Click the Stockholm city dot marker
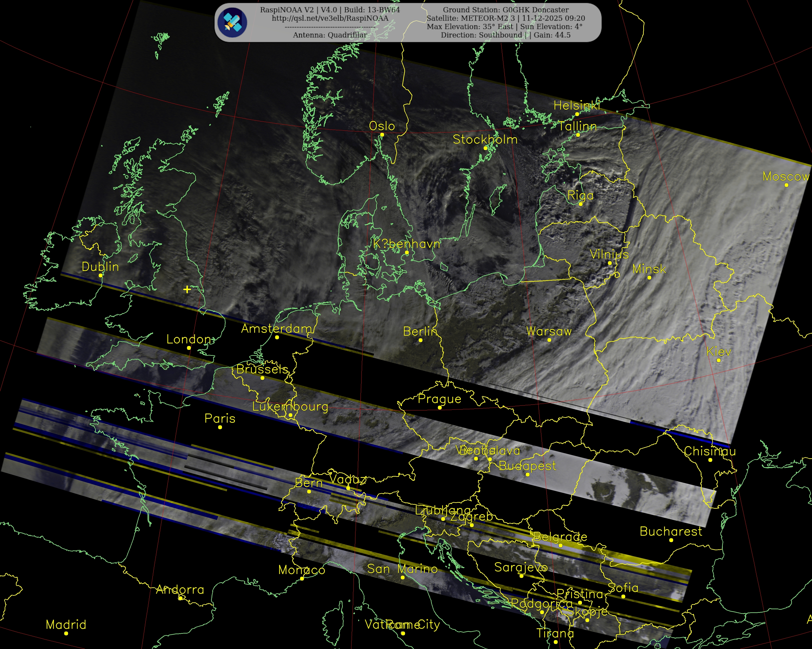Viewport: 812px width, 649px height. tap(485, 148)
